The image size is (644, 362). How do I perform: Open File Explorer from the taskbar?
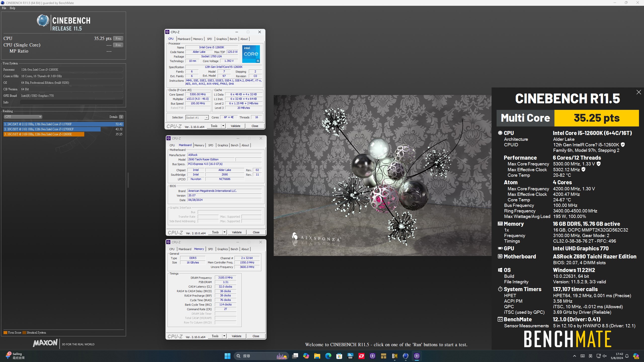(x=317, y=356)
